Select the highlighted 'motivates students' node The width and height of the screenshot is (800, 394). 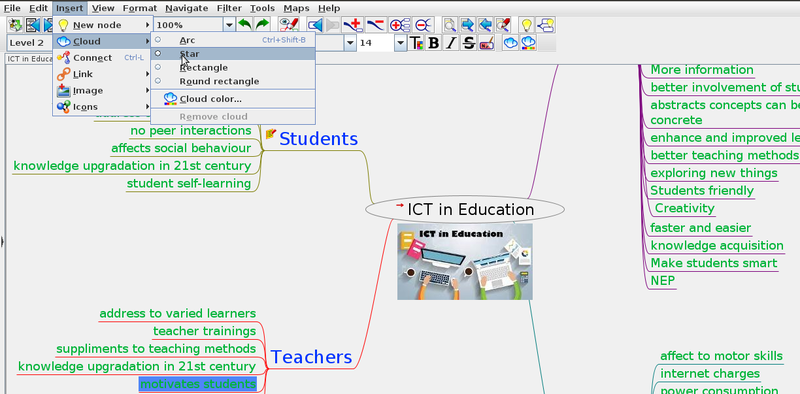198,384
